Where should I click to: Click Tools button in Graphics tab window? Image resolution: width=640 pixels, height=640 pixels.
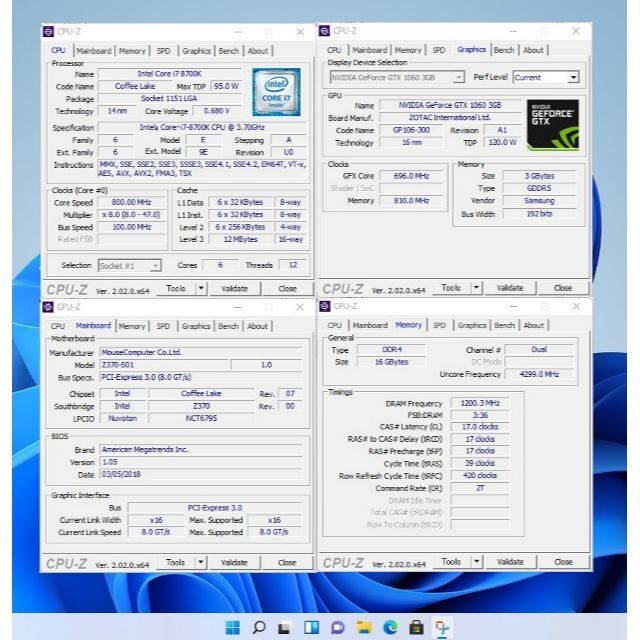pyautogui.click(x=451, y=288)
